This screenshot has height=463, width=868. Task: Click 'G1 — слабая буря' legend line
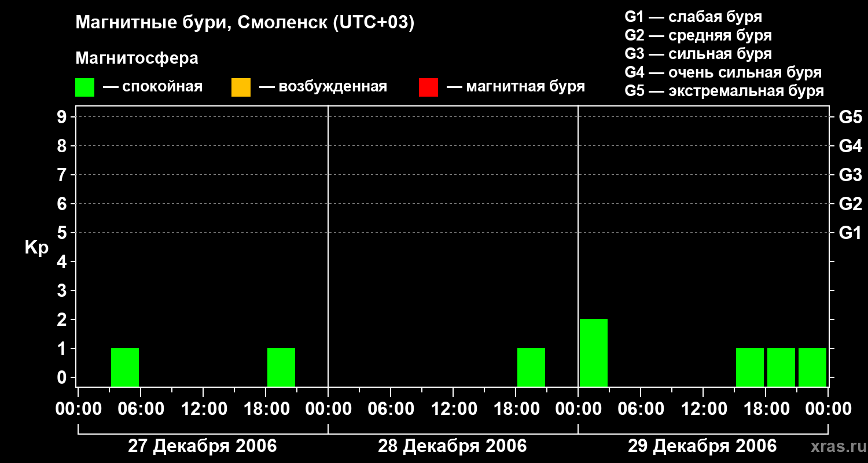(693, 17)
